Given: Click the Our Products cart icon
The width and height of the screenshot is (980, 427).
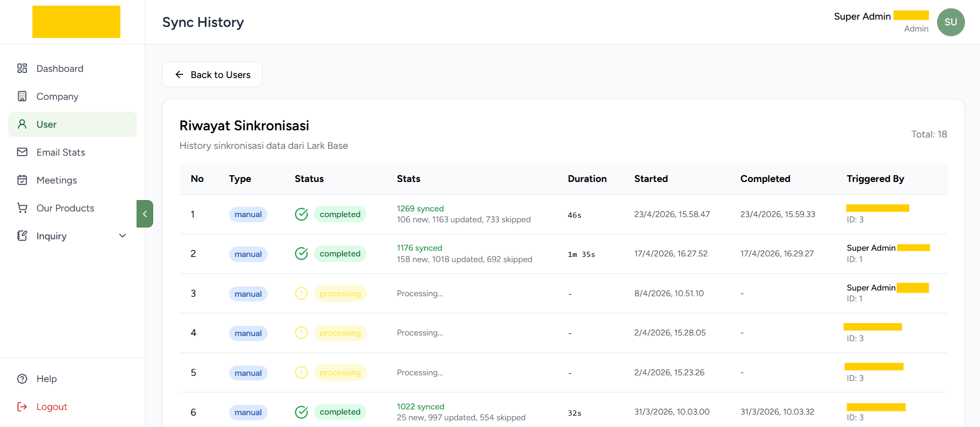Looking at the screenshot, I should click(x=22, y=208).
